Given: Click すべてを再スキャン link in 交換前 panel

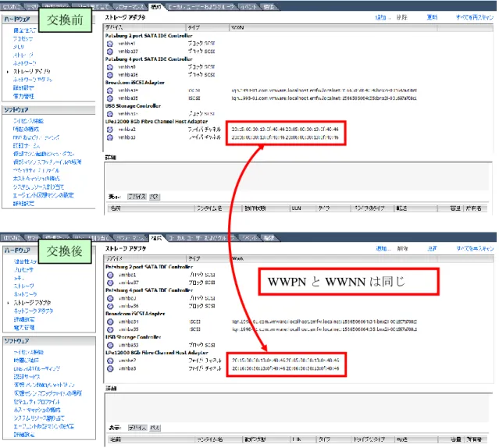Looking at the screenshot, I should coord(475,17).
